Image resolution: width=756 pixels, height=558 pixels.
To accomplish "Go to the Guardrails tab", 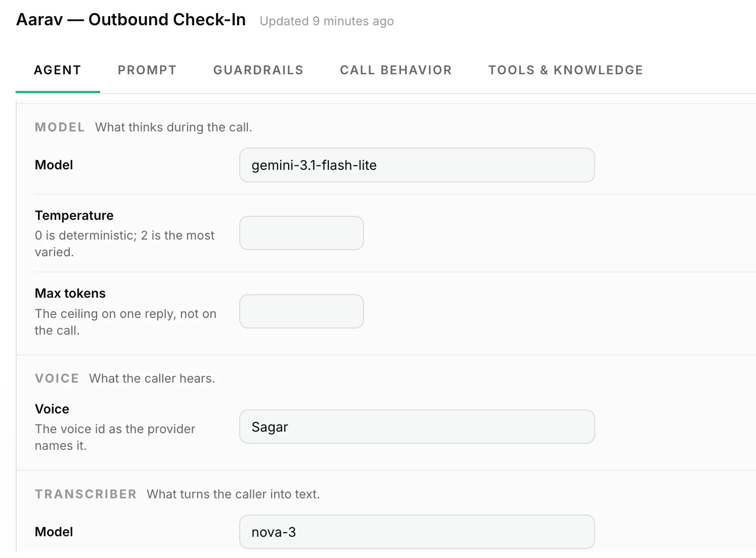I will tap(258, 70).
